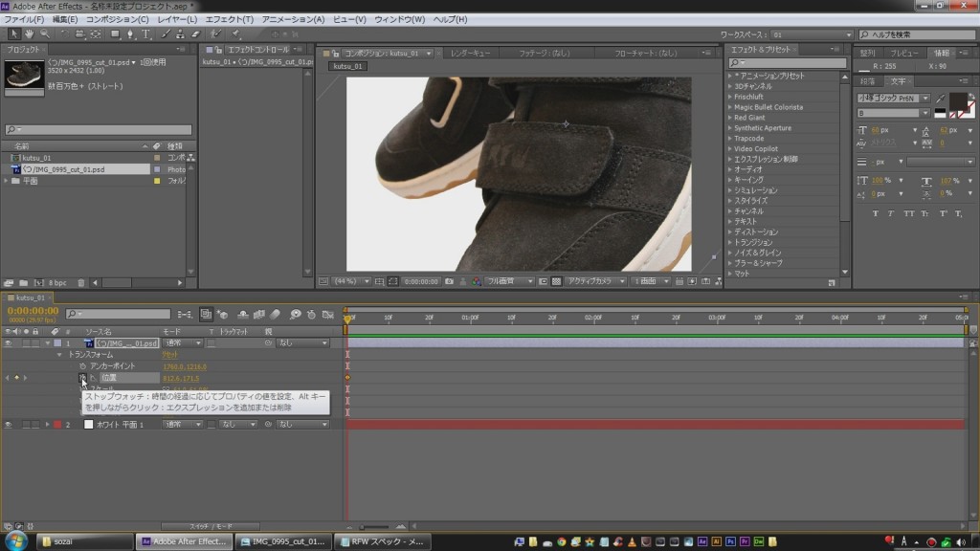Toggle the アンカーポイント stopwatch
Viewport: 980px width, 551px height.
coord(82,366)
